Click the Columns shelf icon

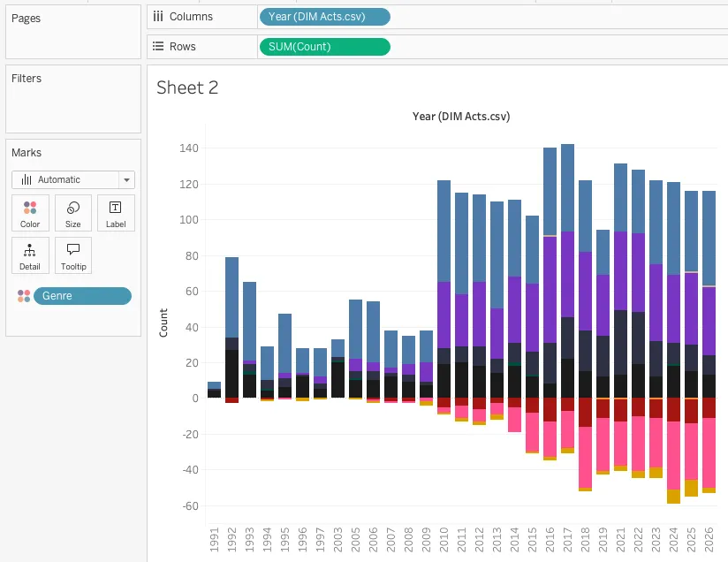pos(158,16)
